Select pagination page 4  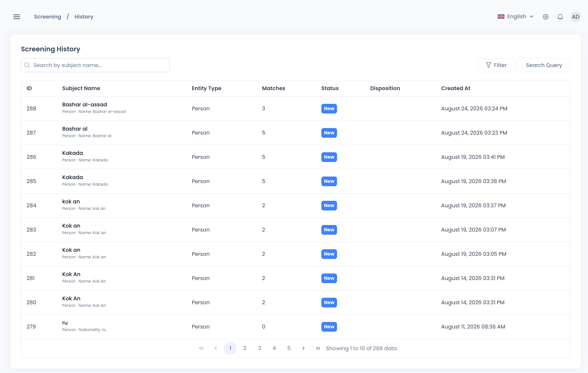pos(274,348)
